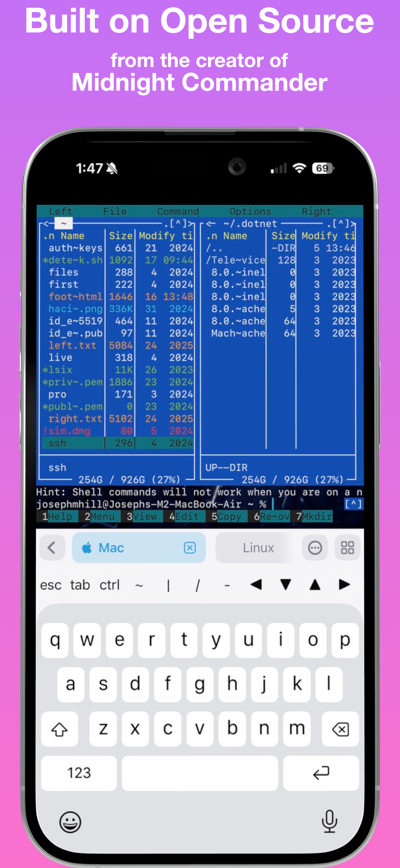Tap the letter m key

click(x=297, y=729)
